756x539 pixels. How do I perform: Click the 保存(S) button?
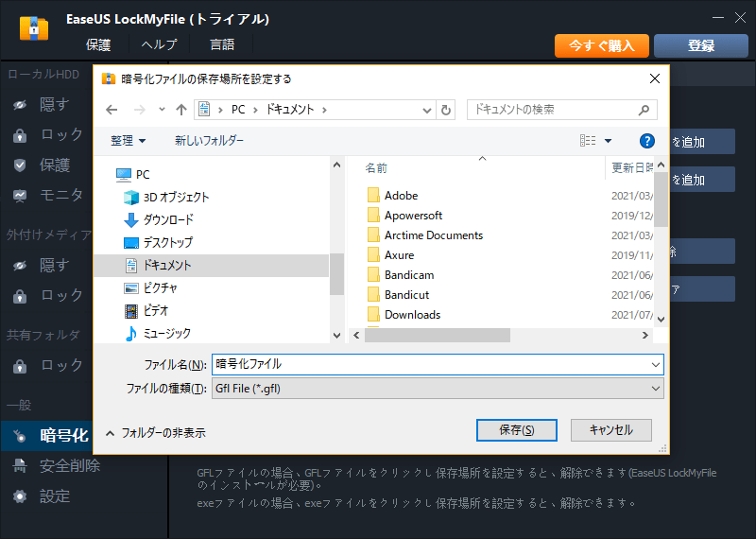click(x=516, y=430)
